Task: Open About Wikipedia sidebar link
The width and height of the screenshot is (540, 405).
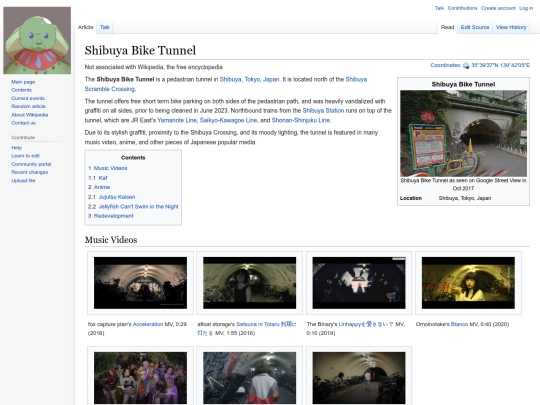Action: (30, 115)
